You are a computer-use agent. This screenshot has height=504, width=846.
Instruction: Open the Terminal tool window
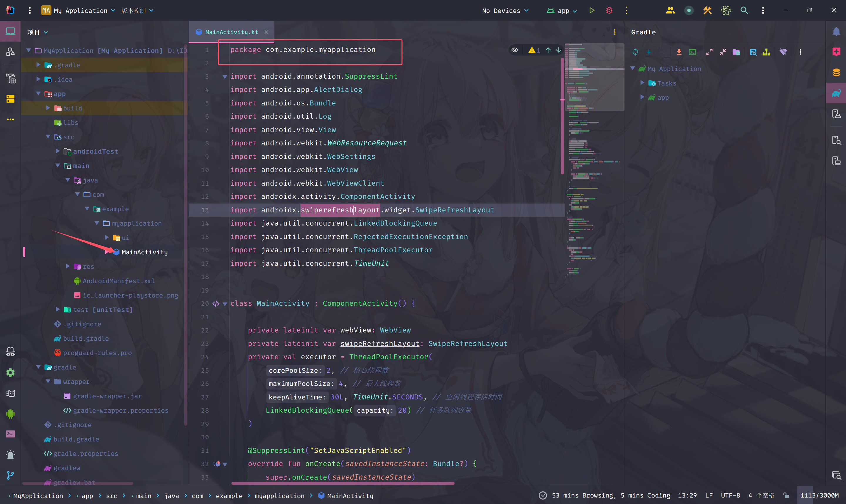click(x=11, y=434)
